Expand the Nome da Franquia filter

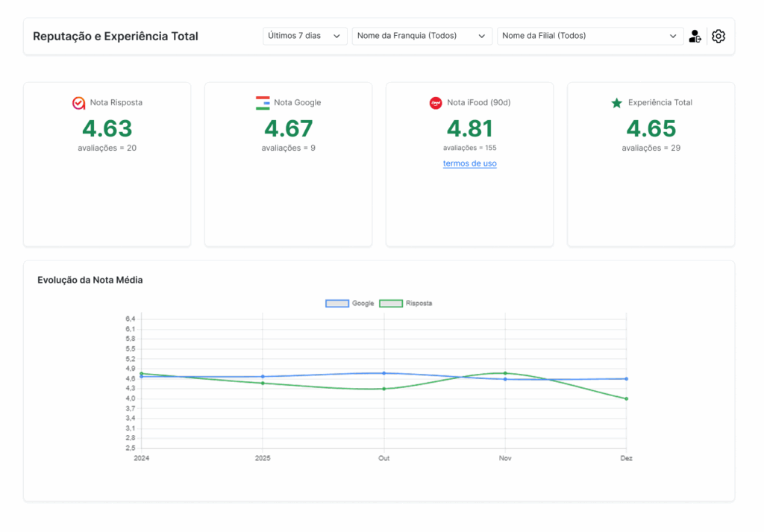tap(422, 36)
